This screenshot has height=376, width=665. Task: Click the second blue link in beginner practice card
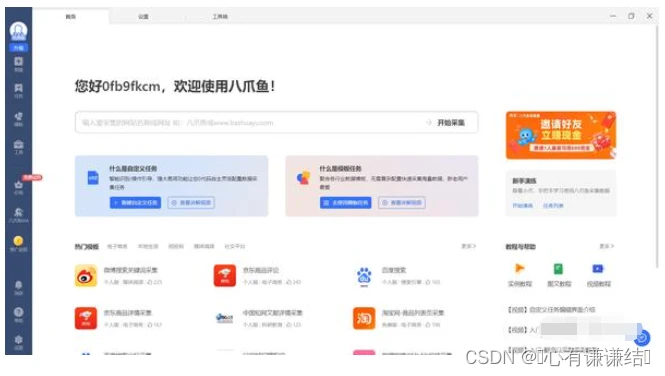tap(553, 206)
